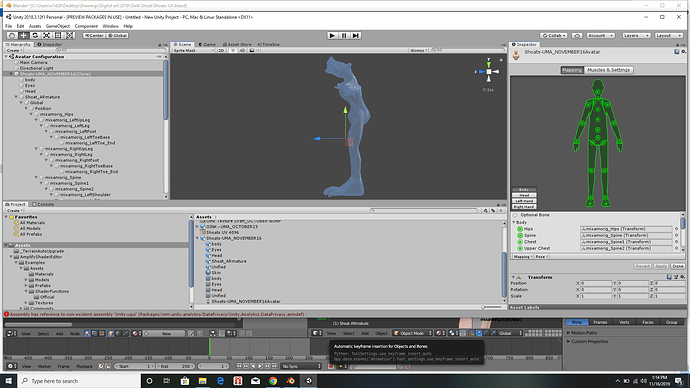Collapse mixamorig_Hips in the Hierarchy
The height and width of the screenshot is (388, 690).
pos(31,114)
